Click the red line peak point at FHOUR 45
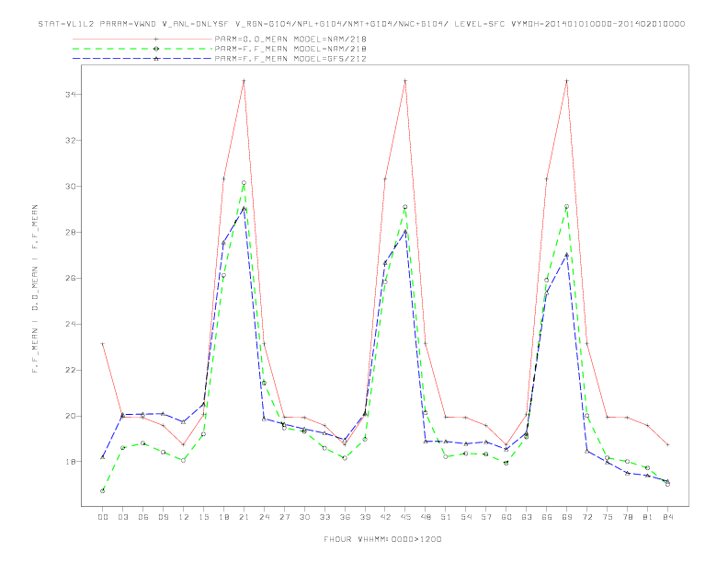Image resolution: width=728 pixels, height=563 pixels. (x=405, y=81)
